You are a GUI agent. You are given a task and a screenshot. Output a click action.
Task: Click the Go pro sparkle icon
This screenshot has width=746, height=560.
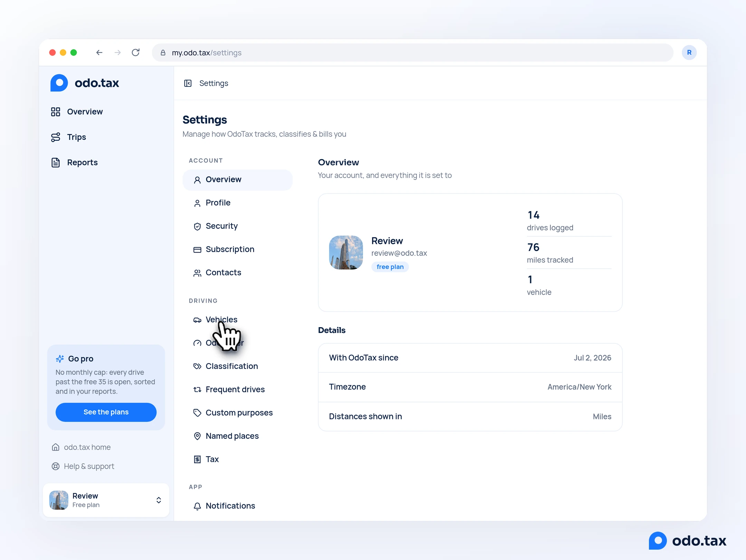[x=60, y=359]
